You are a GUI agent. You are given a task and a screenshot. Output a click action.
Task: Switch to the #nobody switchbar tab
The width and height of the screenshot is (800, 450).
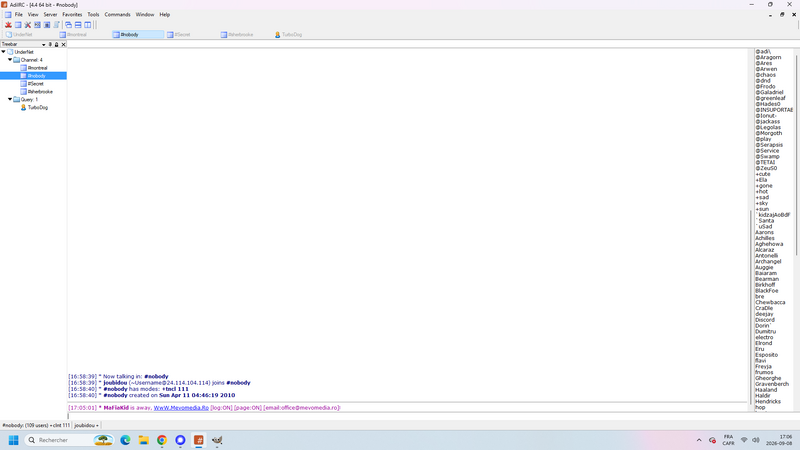[138, 35]
